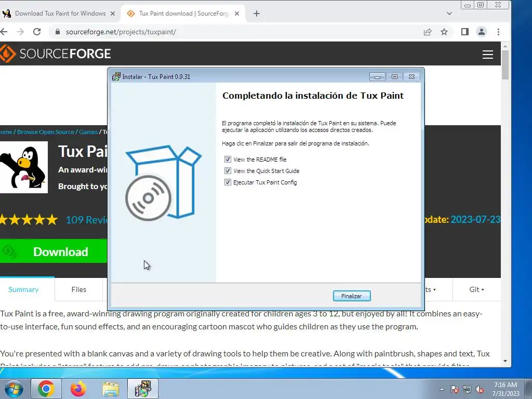
Task: Click Chrome forward arrow
Action: tap(20, 32)
